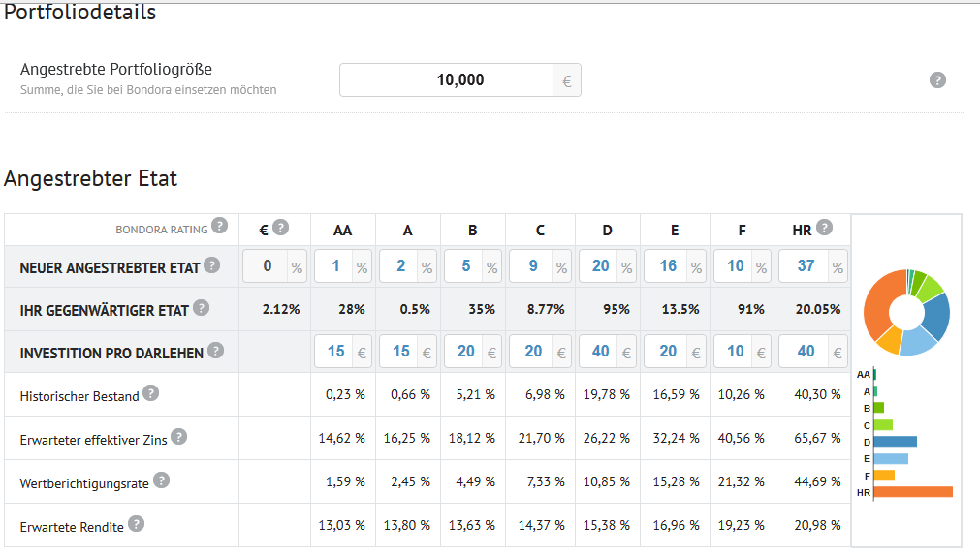Click help icon next to HR column

click(824, 228)
